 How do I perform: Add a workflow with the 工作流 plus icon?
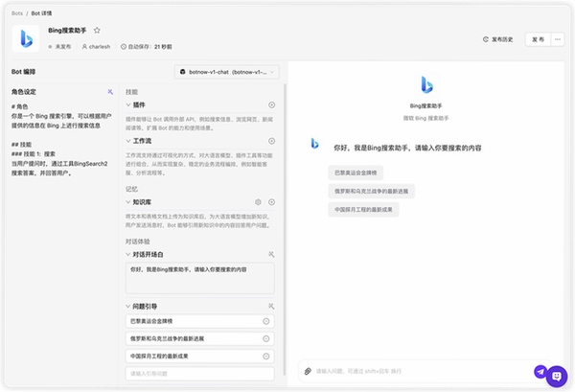(x=272, y=141)
